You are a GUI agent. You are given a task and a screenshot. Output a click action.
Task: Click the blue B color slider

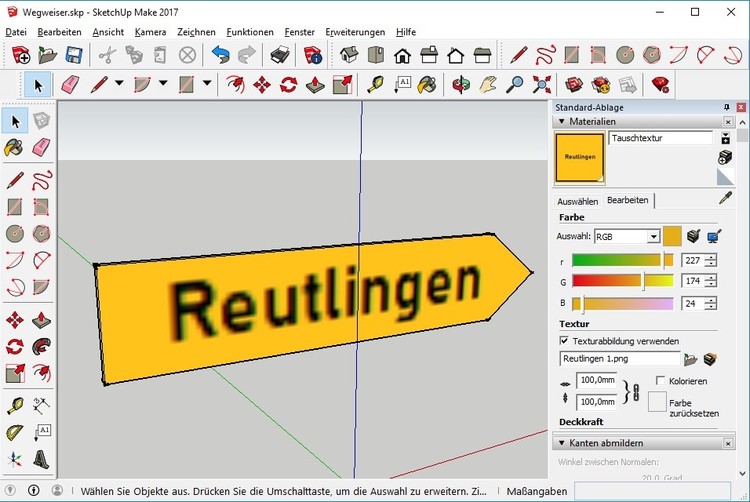point(623,303)
